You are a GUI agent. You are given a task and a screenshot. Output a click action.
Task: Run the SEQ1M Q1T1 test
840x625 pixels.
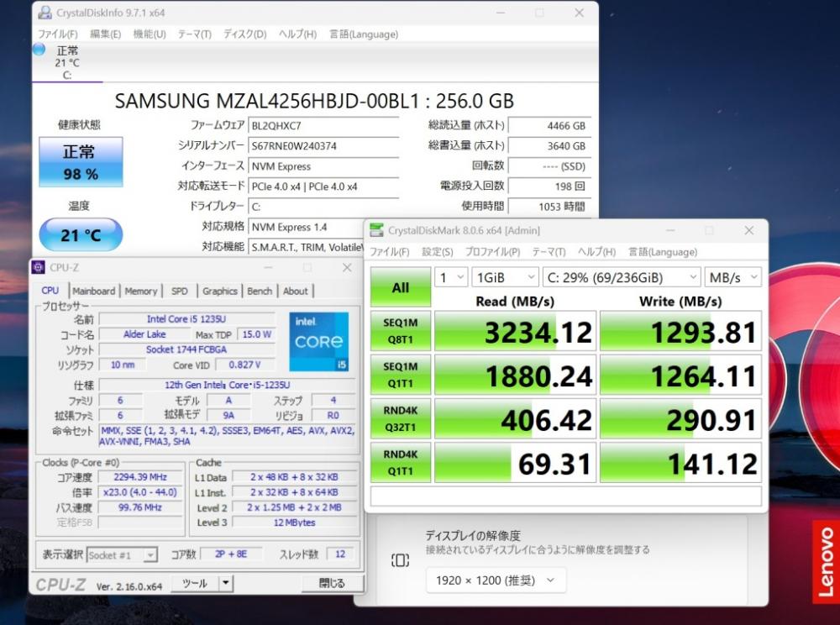[x=400, y=375]
